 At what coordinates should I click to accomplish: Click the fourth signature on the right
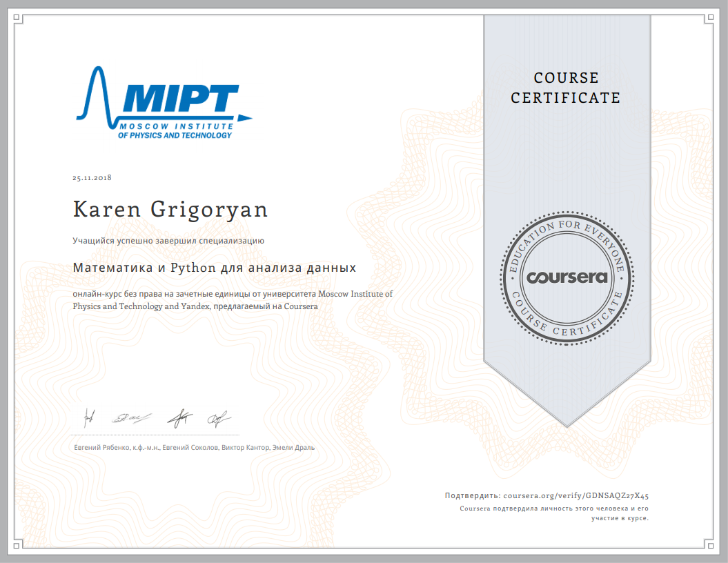219,417
